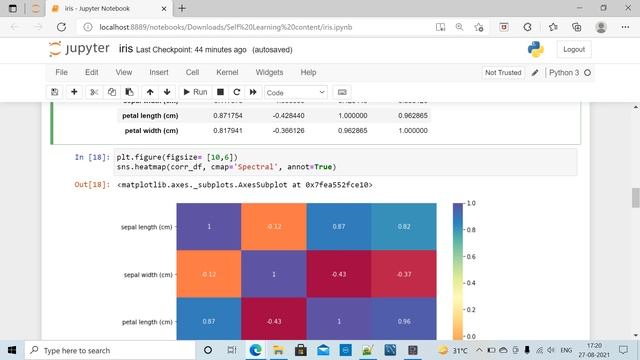640x360 pixels.
Task: Open the Help menu
Action: pyautogui.click(x=308, y=72)
